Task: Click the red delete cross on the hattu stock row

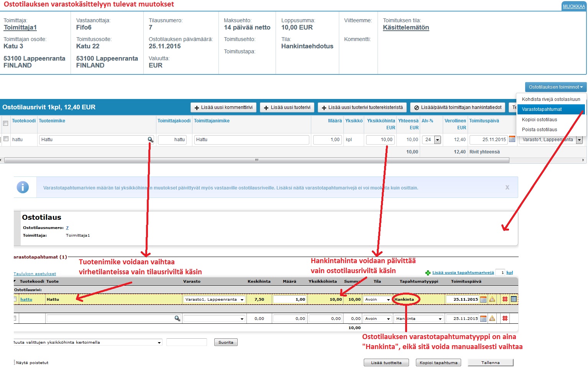Action: point(505,299)
